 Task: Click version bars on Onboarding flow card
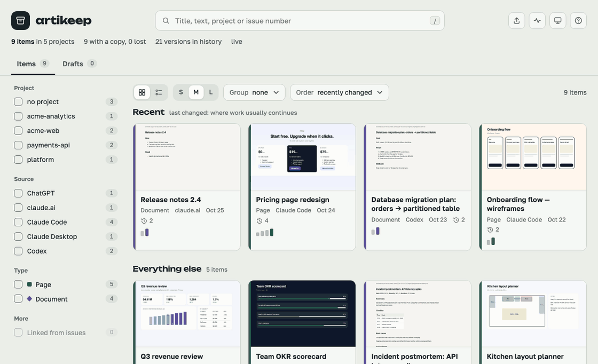(x=491, y=241)
